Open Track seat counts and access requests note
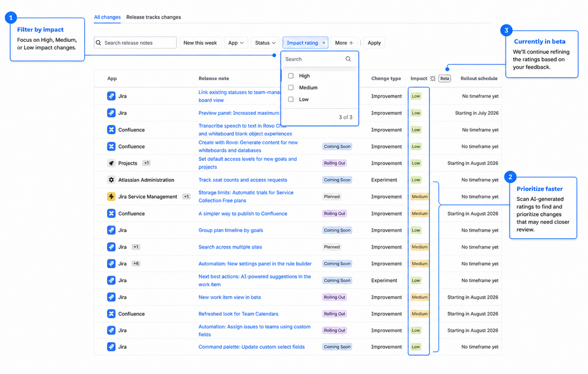This screenshot has height=374, width=588. coord(242,180)
